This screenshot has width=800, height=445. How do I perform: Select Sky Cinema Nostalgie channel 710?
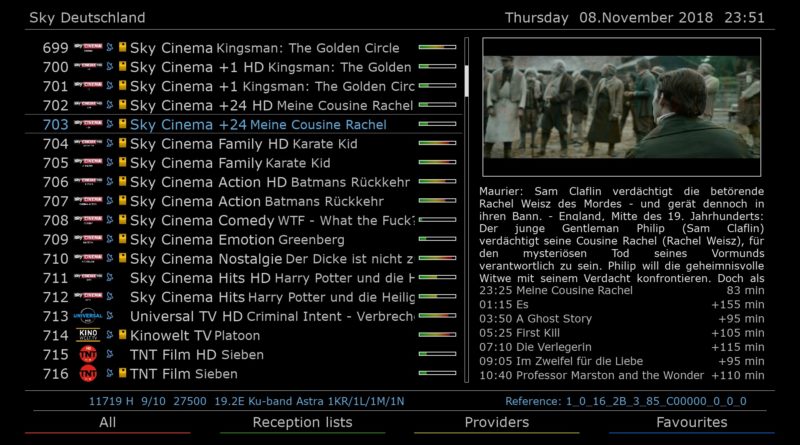pyautogui.click(x=243, y=259)
